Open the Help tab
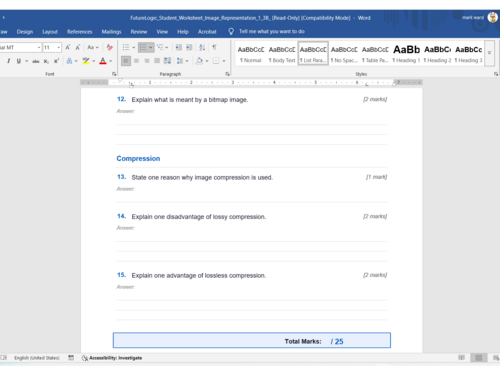The height and width of the screenshot is (375, 500). click(183, 32)
